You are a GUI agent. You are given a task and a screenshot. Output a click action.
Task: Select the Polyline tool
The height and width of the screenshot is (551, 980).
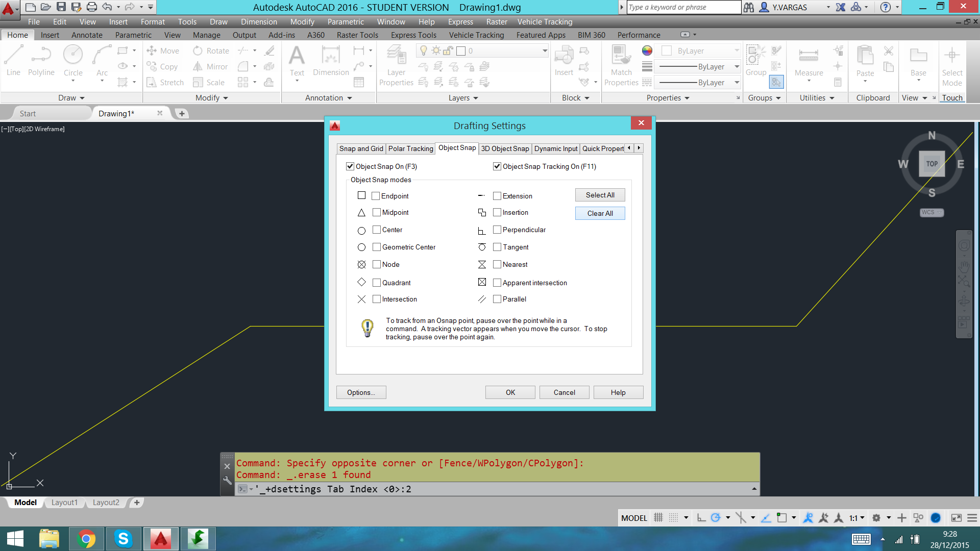click(41, 60)
